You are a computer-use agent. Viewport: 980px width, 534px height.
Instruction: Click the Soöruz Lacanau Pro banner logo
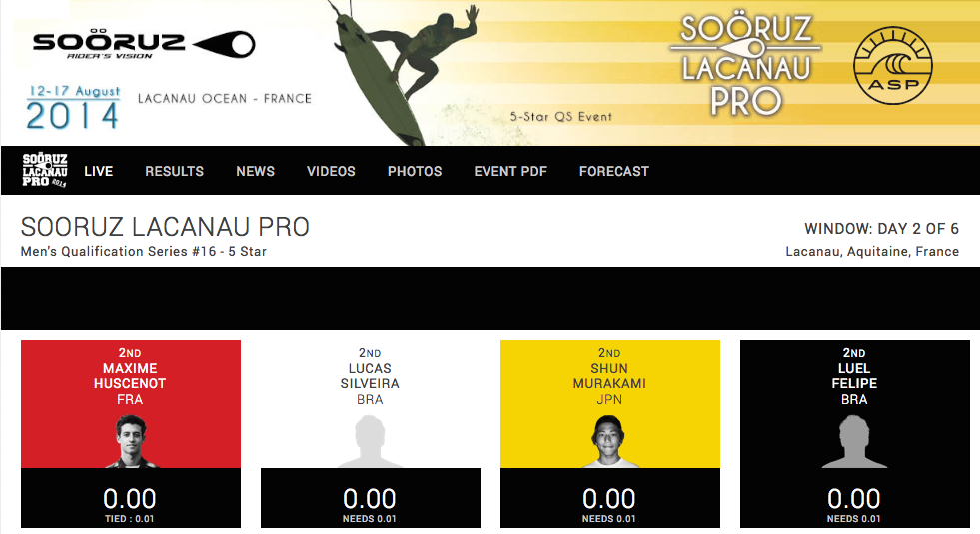[745, 66]
